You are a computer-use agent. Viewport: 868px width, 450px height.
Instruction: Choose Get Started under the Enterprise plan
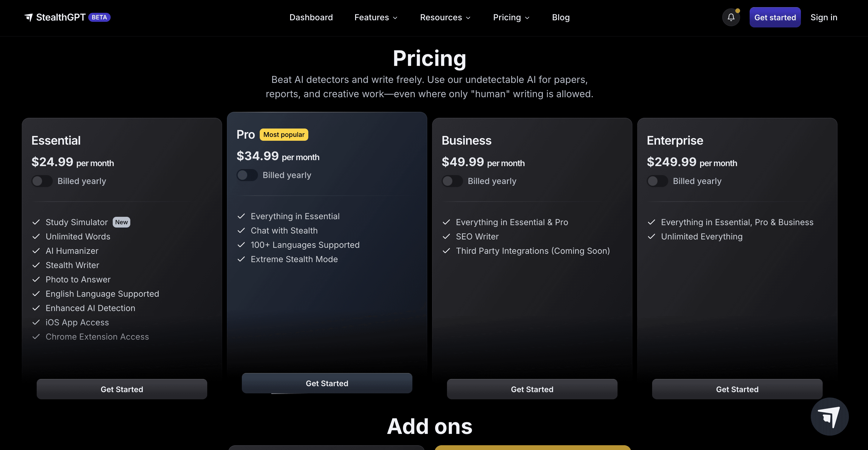coord(737,389)
